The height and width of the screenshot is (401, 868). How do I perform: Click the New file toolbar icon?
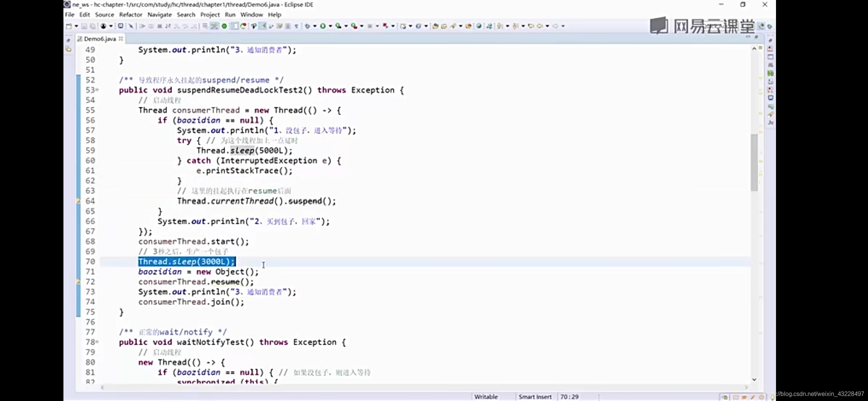point(69,26)
